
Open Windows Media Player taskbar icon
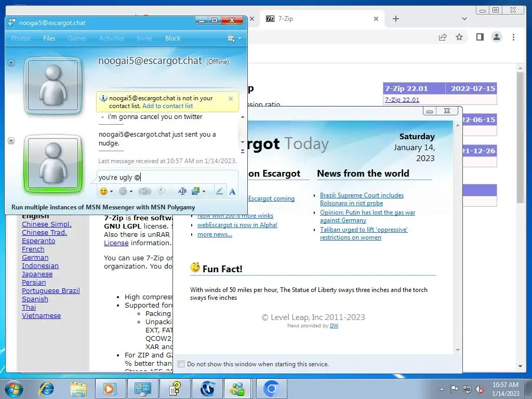110,389
